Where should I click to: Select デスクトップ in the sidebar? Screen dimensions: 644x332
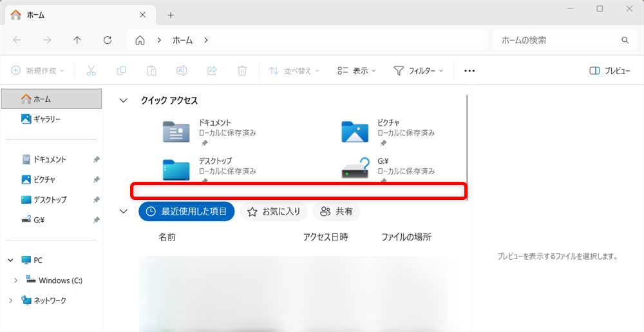tap(52, 200)
